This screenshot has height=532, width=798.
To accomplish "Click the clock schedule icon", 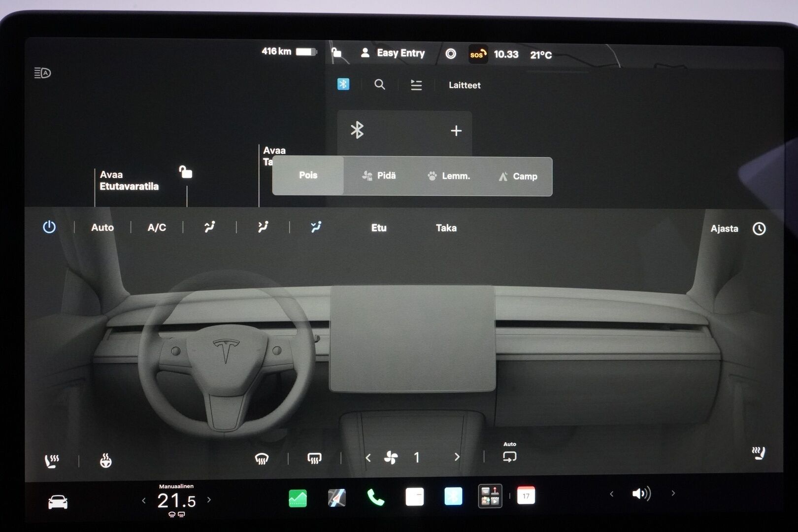I will coord(759,229).
